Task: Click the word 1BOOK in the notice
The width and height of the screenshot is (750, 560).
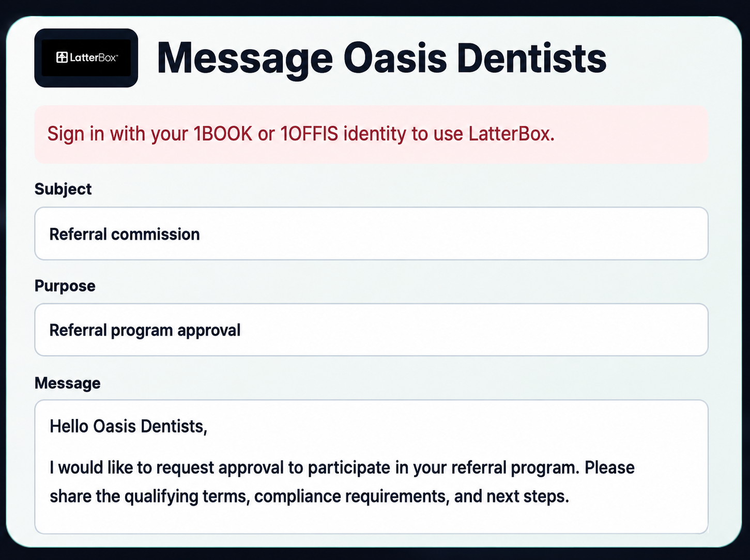Action: click(x=223, y=134)
